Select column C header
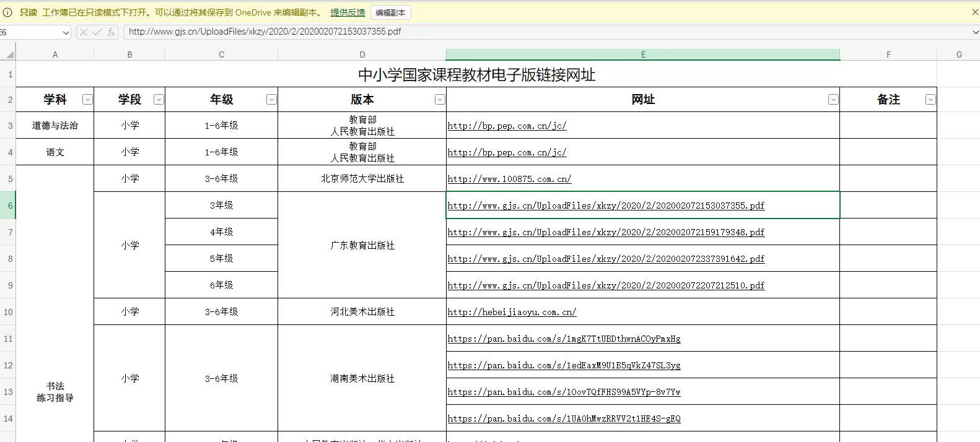 (x=221, y=54)
